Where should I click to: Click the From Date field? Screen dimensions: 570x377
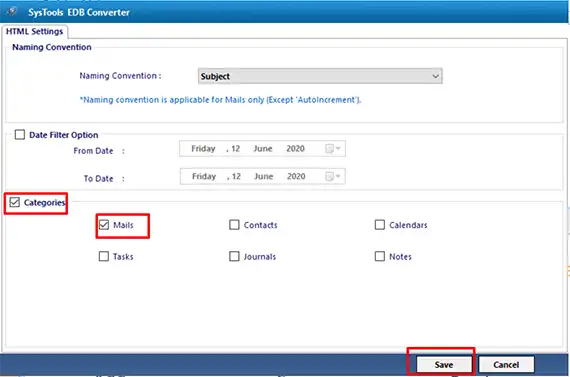tap(262, 149)
